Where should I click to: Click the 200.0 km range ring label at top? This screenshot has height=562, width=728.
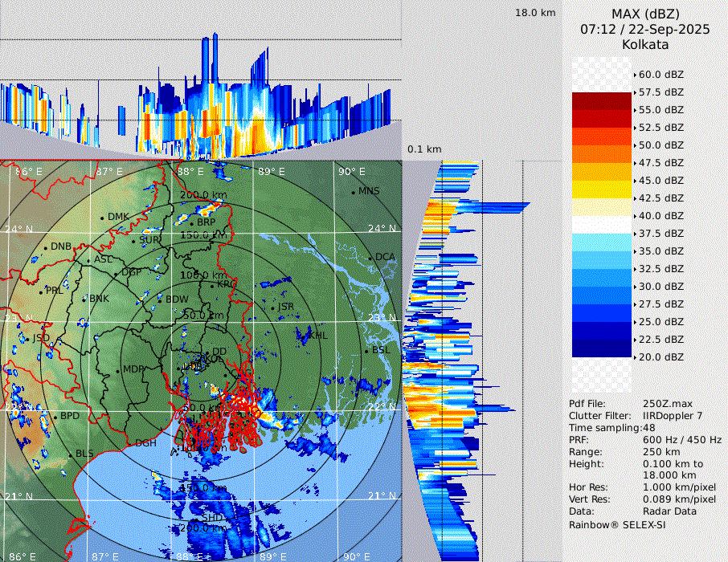click(x=202, y=195)
